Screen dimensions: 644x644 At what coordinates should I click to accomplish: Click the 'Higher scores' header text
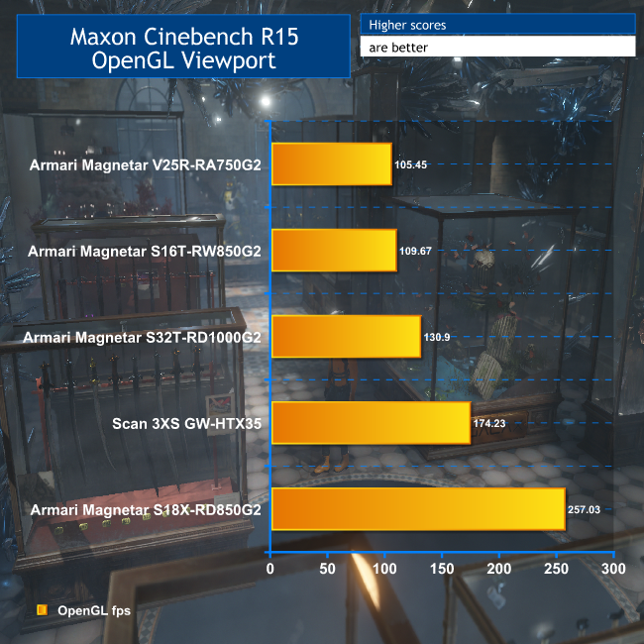pyautogui.click(x=407, y=25)
